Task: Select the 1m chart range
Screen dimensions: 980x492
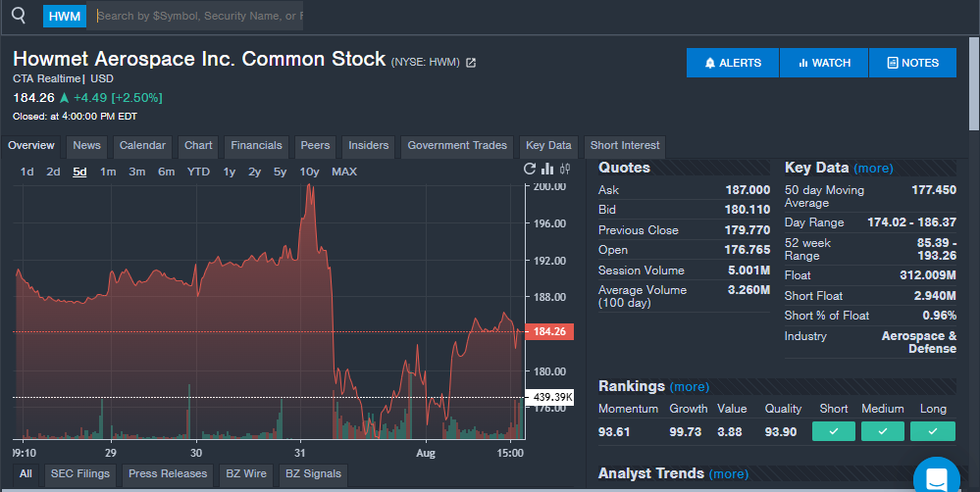Action: (108, 172)
